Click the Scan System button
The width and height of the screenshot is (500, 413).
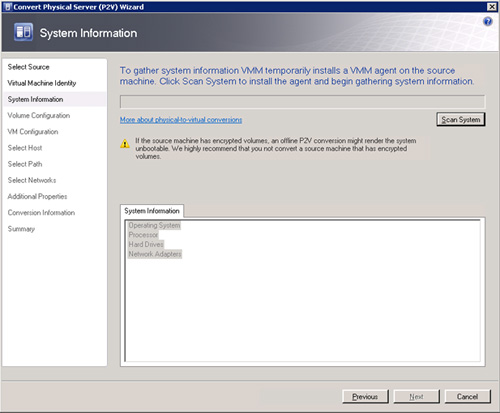pos(461,119)
